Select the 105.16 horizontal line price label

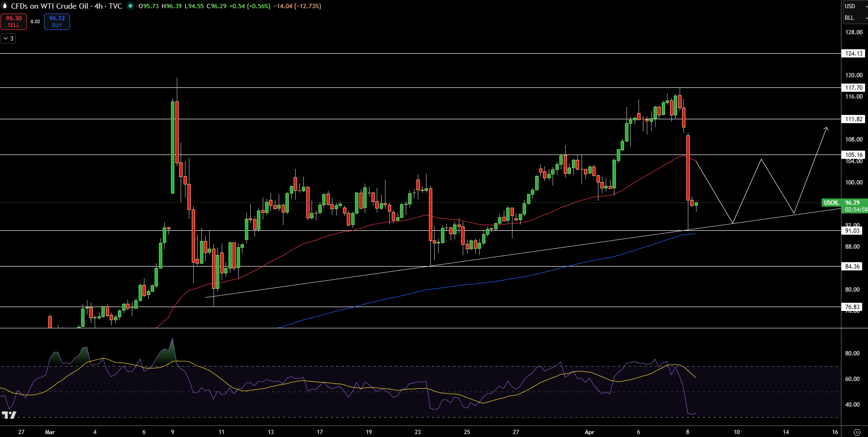pyautogui.click(x=854, y=155)
